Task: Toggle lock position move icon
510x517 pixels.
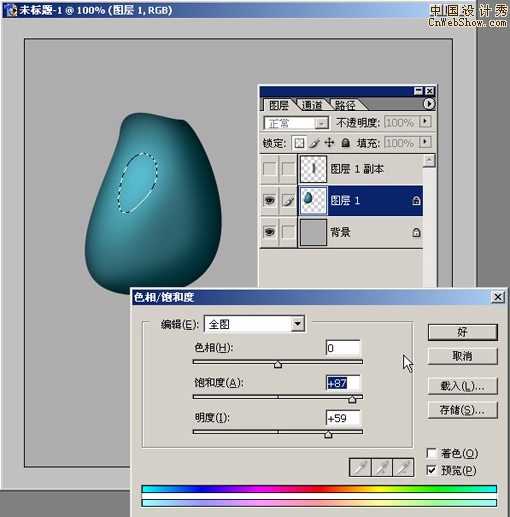Action: tap(329, 143)
